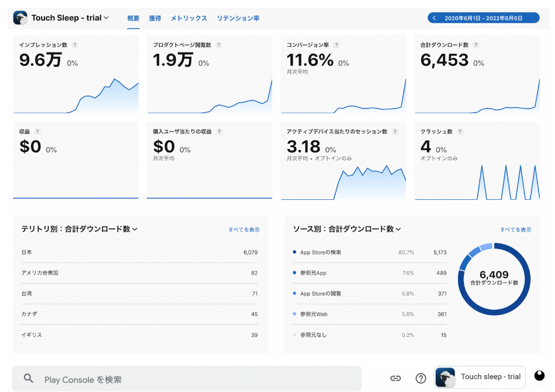Screen dimensions: 555x392
Task: Switch to the 概要 tab
Action: pos(133,18)
